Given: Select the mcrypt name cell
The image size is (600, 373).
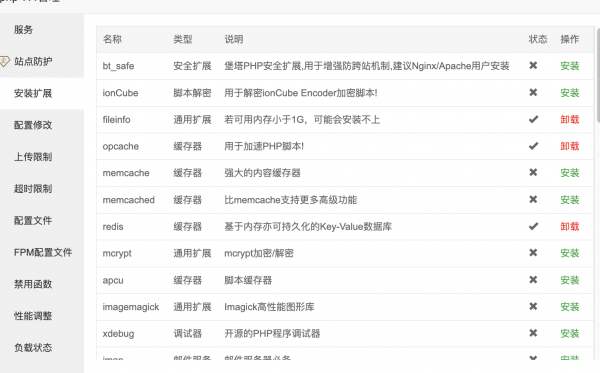Looking at the screenshot, I should 117,254.
